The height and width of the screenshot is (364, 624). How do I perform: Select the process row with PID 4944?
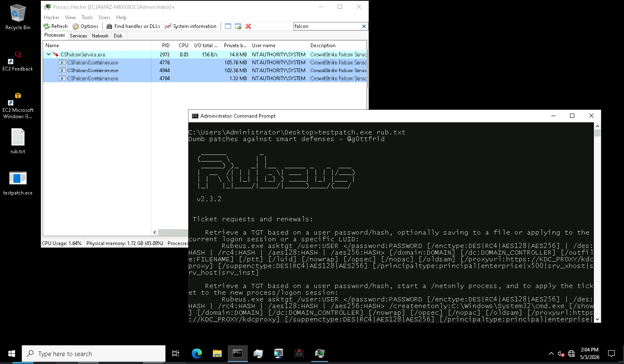[x=205, y=71]
